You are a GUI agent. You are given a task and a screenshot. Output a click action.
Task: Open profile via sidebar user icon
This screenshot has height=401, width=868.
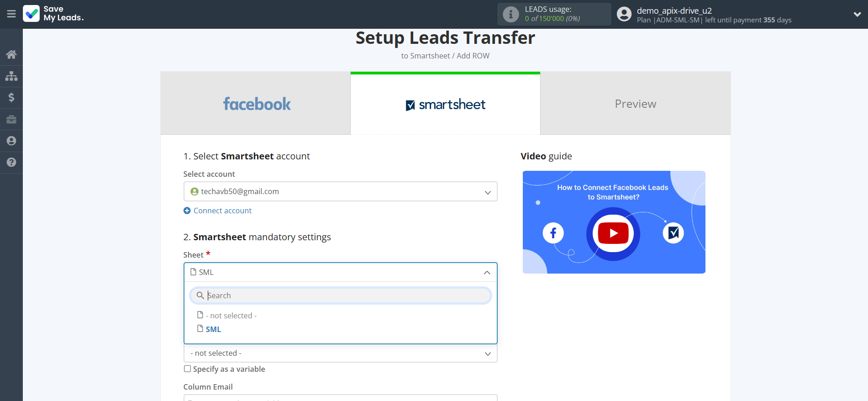coord(11,141)
